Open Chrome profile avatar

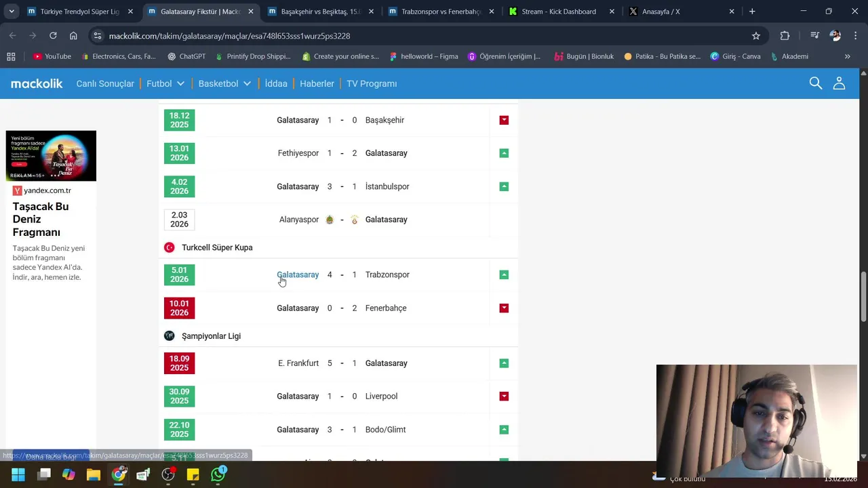coord(835,35)
